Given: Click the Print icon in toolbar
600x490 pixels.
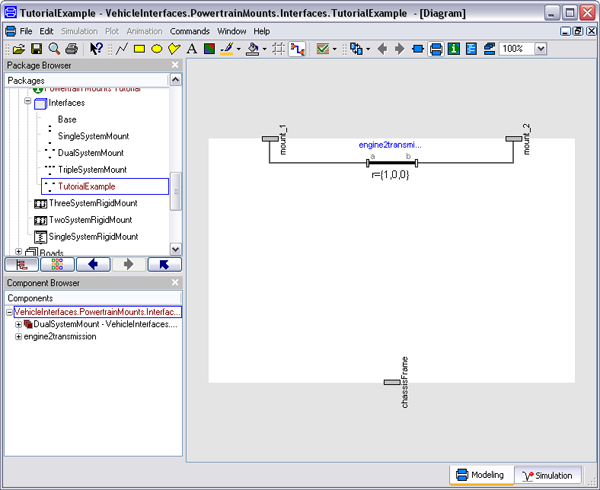Looking at the screenshot, I should (72, 48).
